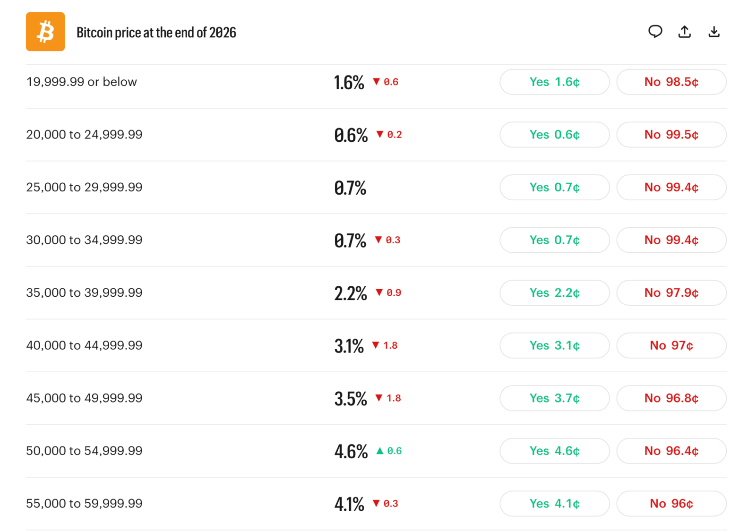Image resolution: width=756 pixels, height=532 pixels.
Task: Click Yes 3.1¢ on 40,000 to 44,999.99
Action: [x=554, y=345]
